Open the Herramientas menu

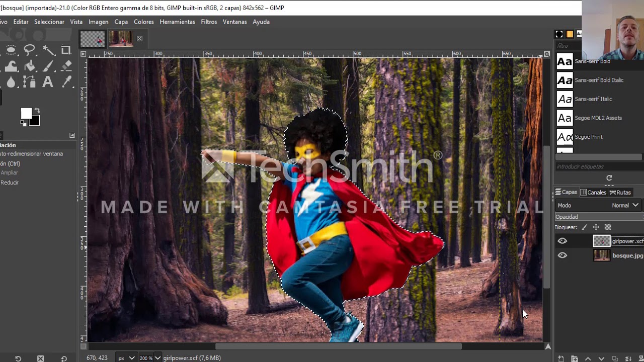point(177,22)
